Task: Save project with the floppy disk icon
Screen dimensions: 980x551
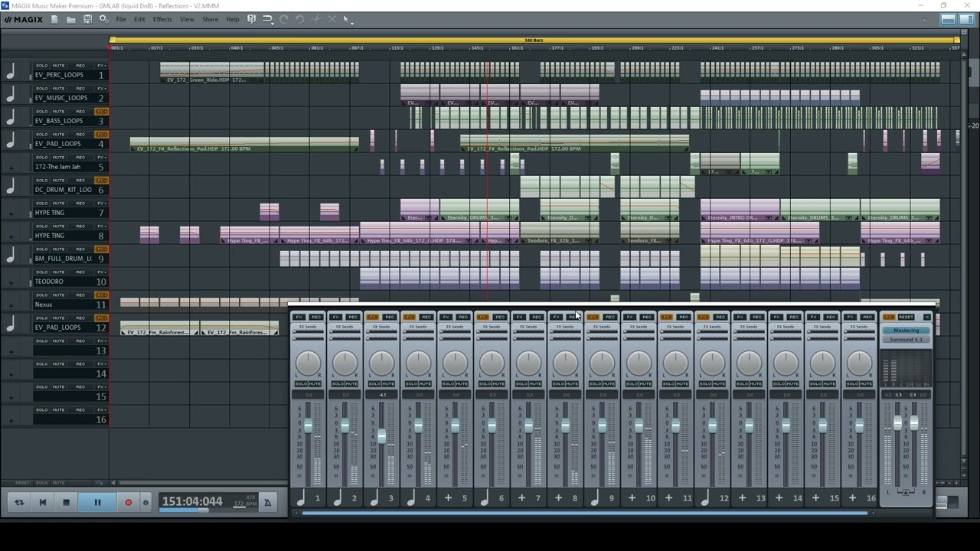Action: point(87,19)
